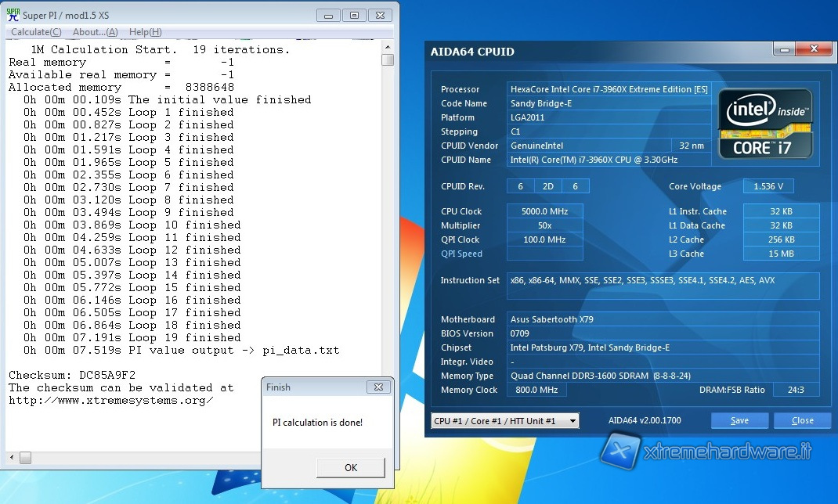
Task: Click the Memory Clock field showing 800.0 MHz
Action: tap(536, 390)
